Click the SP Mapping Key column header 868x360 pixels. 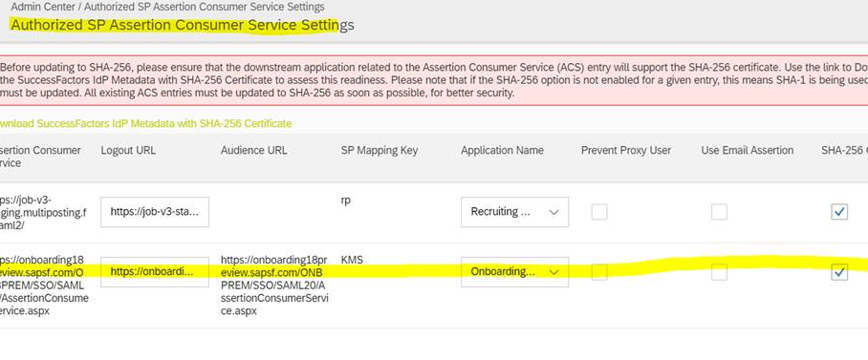380,151
